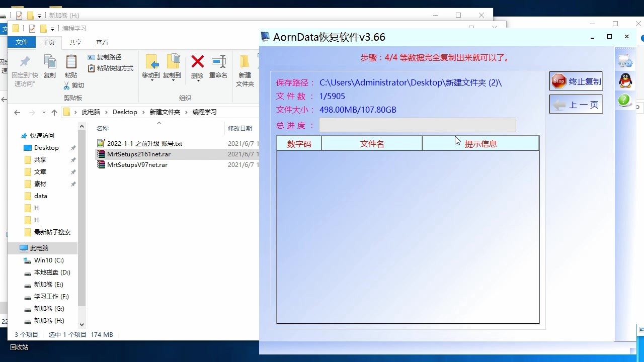Open the 文章 folder in the navigation pane
The image size is (644, 362).
40,172
